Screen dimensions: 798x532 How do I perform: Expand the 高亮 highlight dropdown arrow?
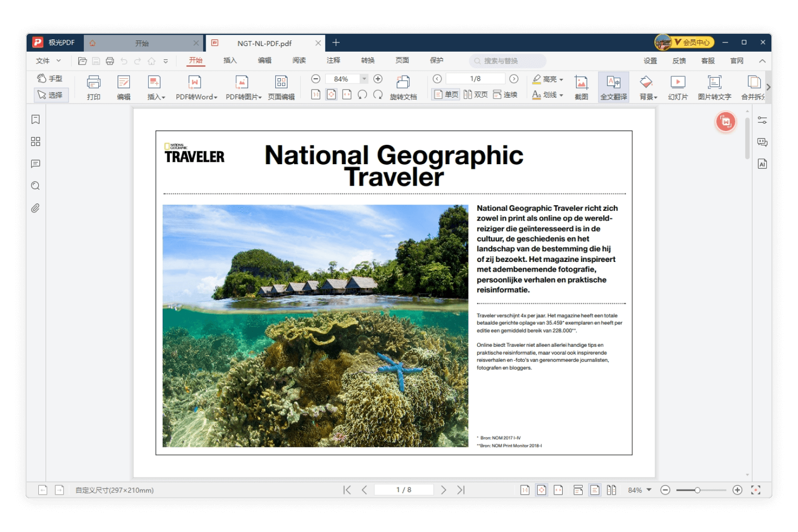(561, 80)
